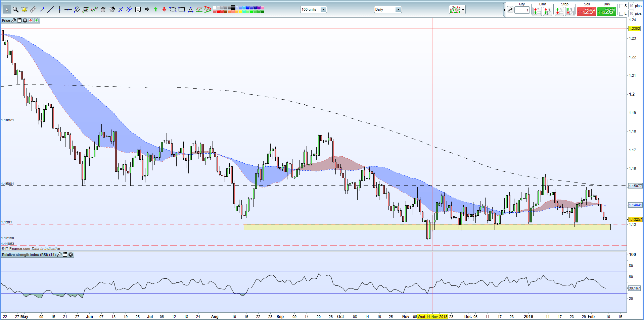
Task: Select the arrow cursor pointer tool
Action: (x=6, y=9)
